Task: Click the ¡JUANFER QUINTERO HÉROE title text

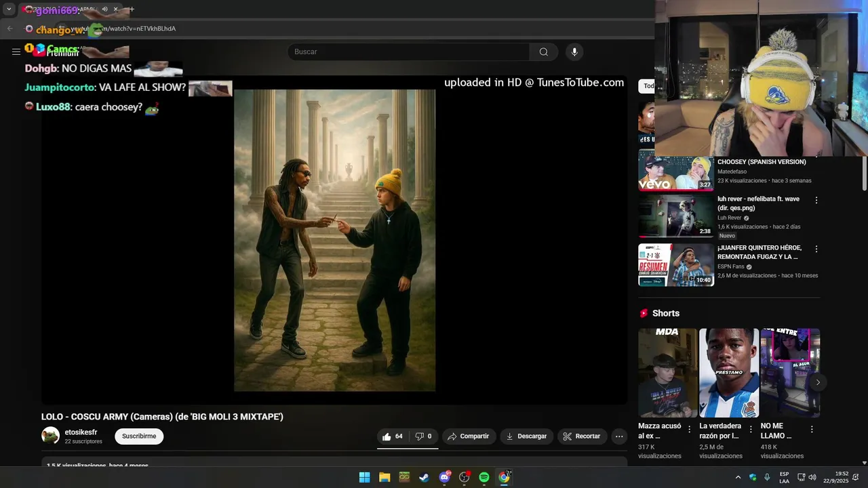Action: (759, 252)
